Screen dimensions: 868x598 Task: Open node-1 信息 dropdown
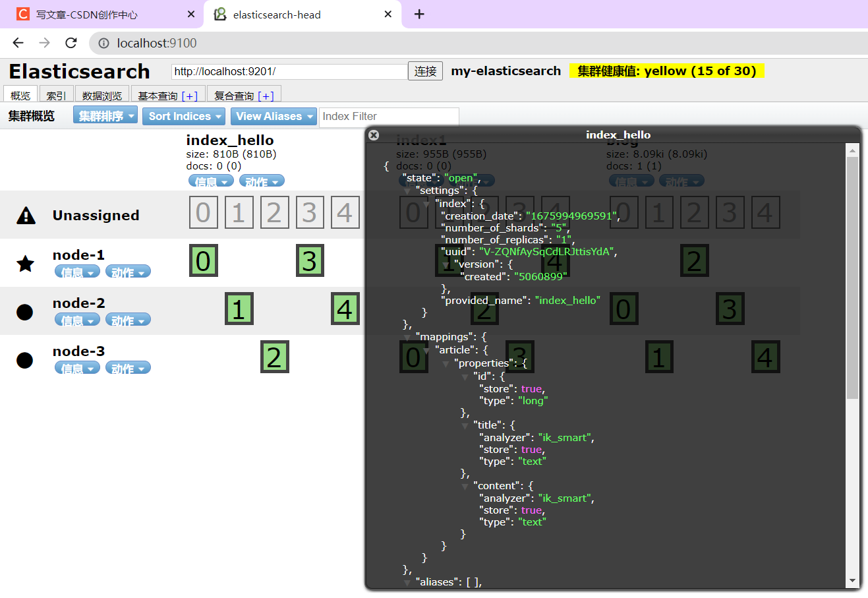pos(77,272)
